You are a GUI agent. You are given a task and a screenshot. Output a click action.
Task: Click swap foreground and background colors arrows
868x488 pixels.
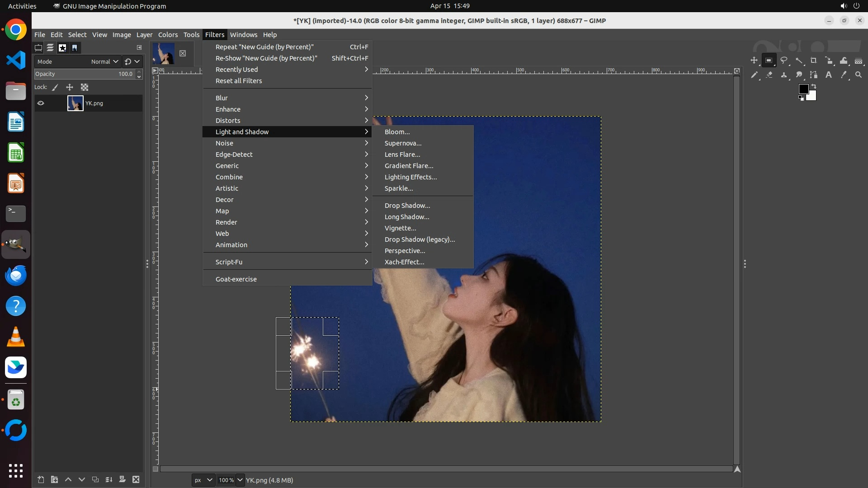point(814,86)
